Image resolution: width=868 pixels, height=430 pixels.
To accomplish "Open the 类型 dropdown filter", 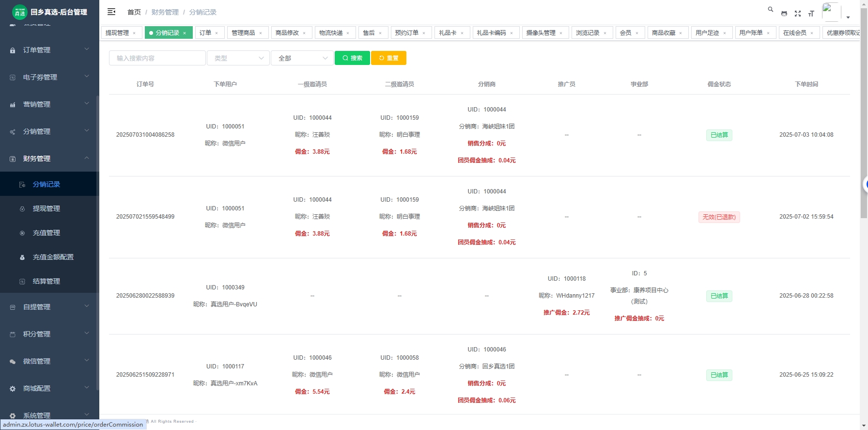I will click(238, 58).
